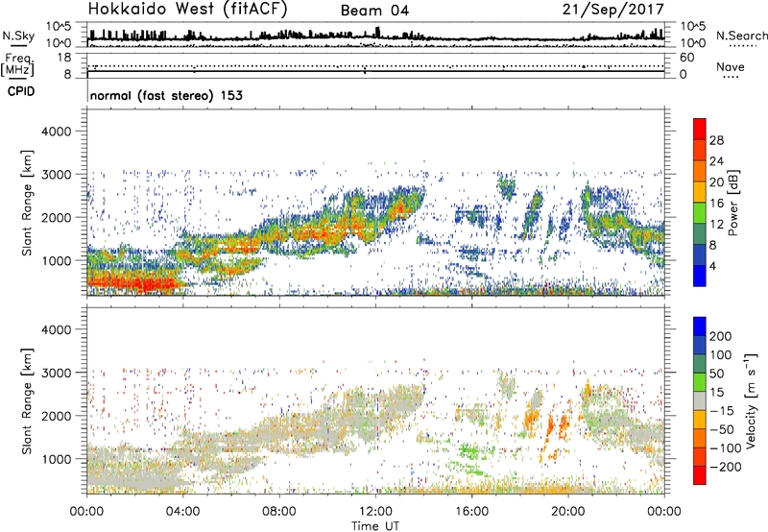Click the "20:00" time tick label
768x532 pixels.
coord(568,512)
